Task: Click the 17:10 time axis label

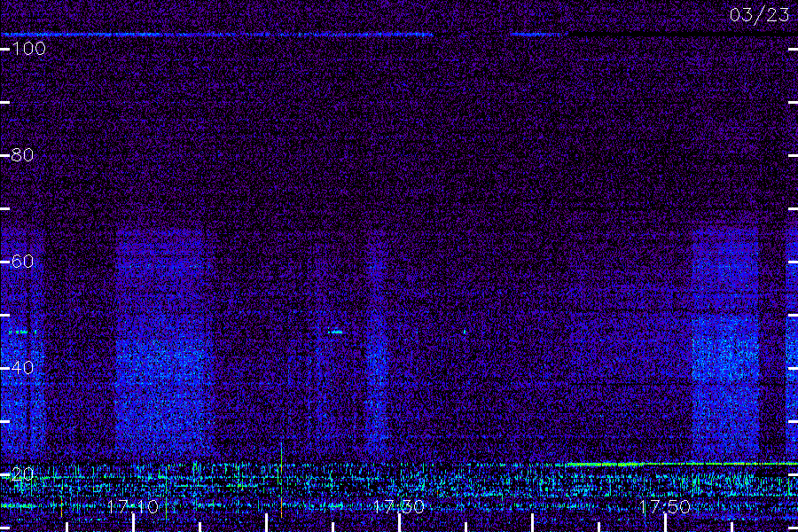Action: pos(133,507)
